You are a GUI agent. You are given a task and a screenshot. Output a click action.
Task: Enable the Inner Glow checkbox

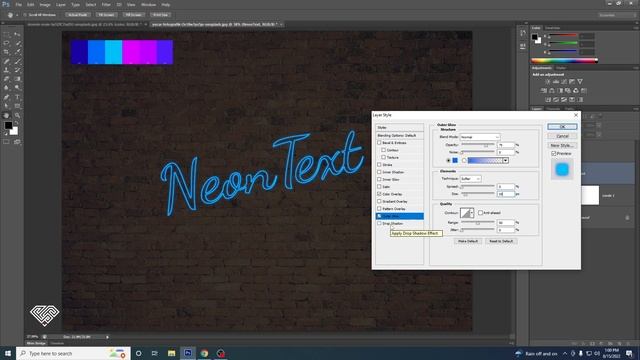click(379, 180)
